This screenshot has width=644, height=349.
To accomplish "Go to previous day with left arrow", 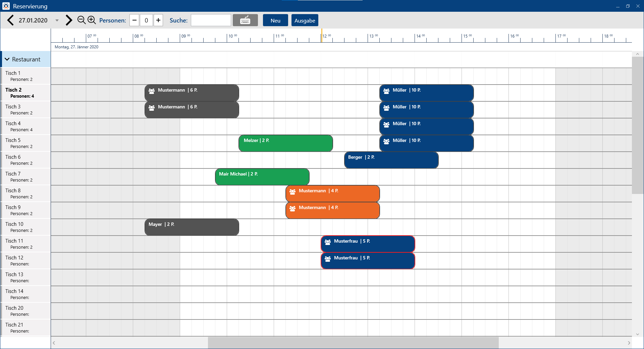I will pos(10,20).
